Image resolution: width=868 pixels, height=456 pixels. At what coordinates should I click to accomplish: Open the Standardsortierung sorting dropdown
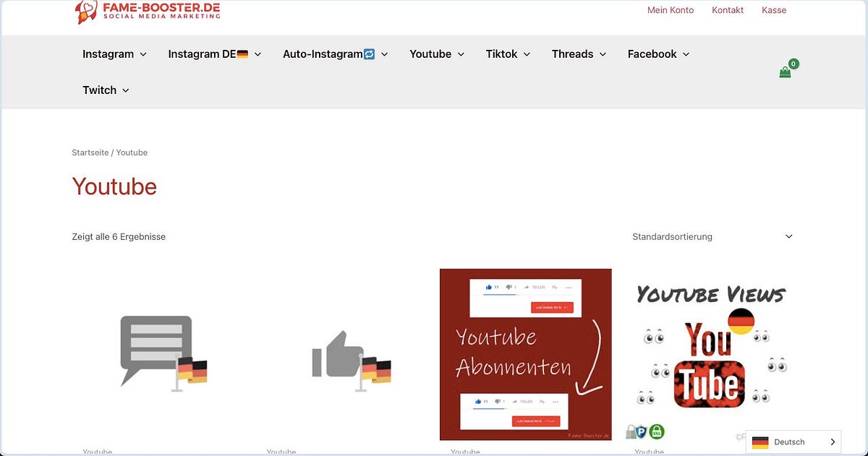(712, 236)
